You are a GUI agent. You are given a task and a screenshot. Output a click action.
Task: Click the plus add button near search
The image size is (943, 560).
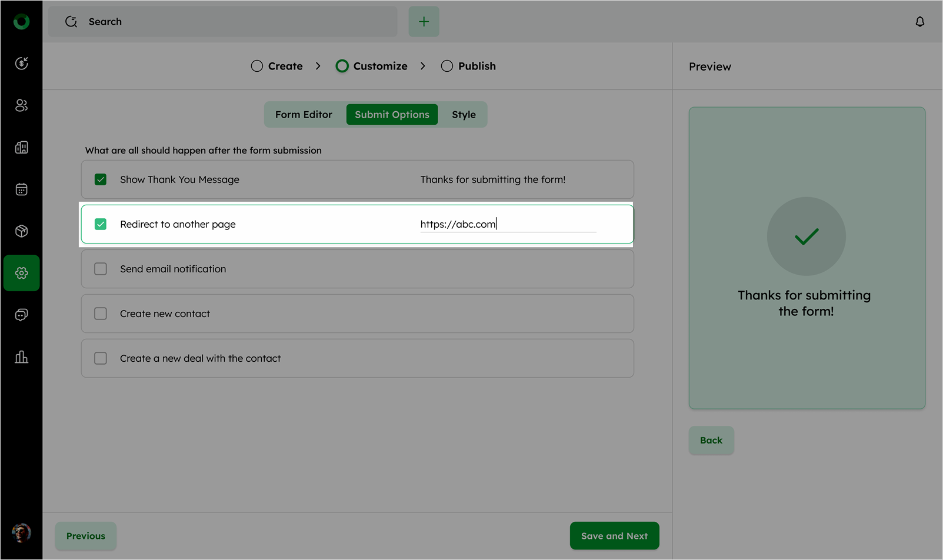tap(424, 22)
